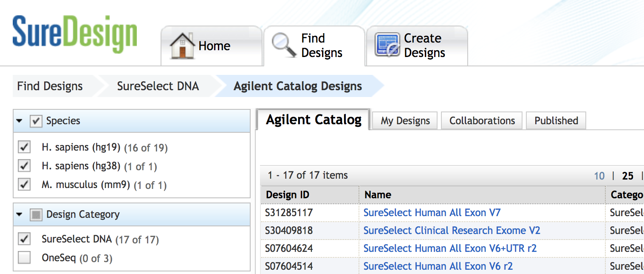Screen dimensions: 644x274
Task: Click the '(16 of 19)' count text
Action: click(146, 148)
